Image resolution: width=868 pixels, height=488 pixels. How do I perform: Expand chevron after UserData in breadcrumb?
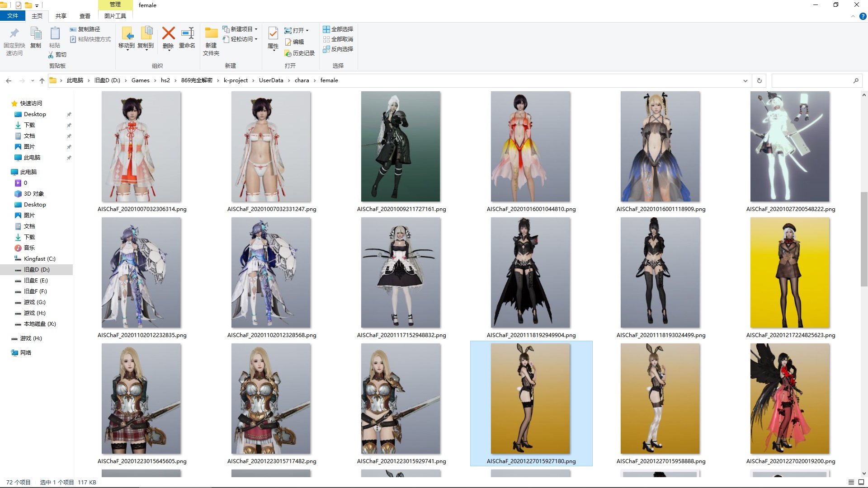(x=289, y=80)
